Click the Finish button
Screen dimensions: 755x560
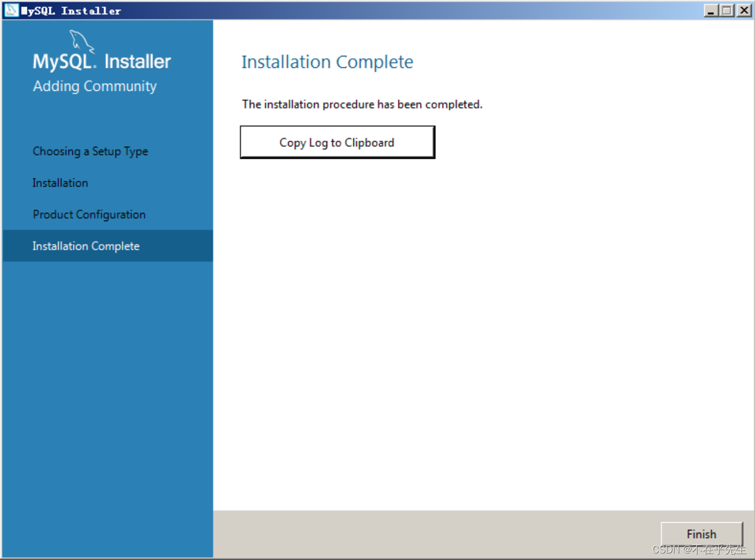pyautogui.click(x=702, y=534)
